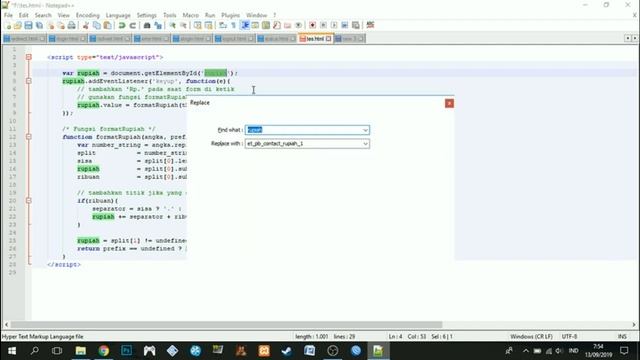Open Steam from the taskbar
The width and height of the screenshot is (640, 360).
coord(287,351)
